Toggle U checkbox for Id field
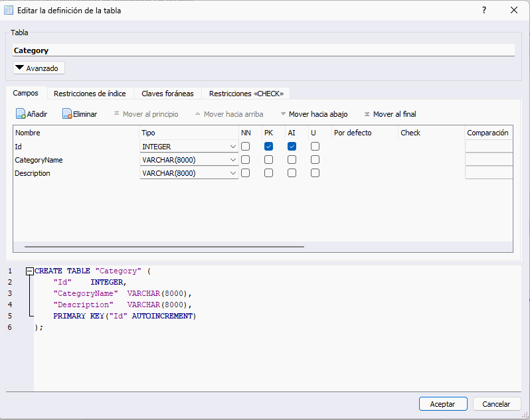530x420 pixels. (315, 147)
